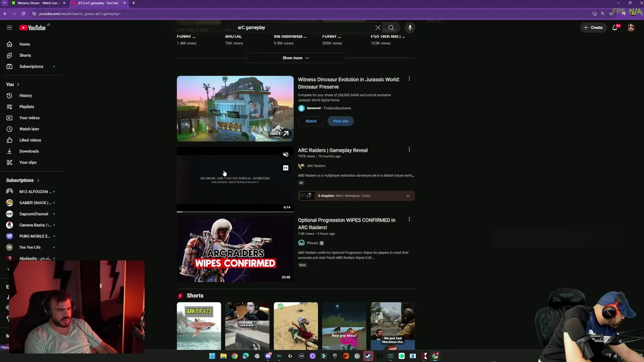Open options for Jurassic World ad
The image size is (644, 362).
(x=409, y=79)
